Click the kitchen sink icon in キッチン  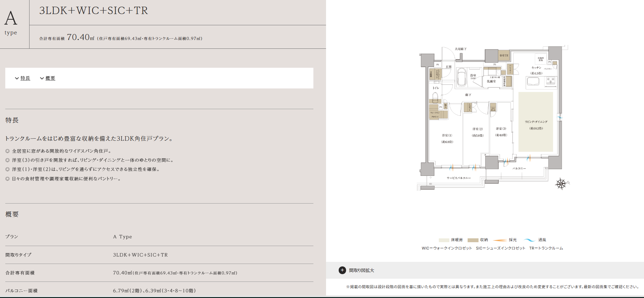pos(533,81)
